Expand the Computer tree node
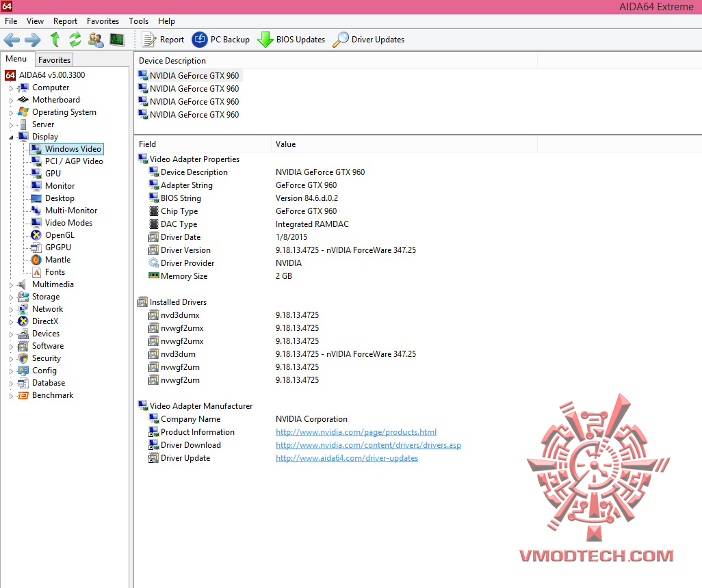This screenshot has width=702, height=588. [12, 88]
